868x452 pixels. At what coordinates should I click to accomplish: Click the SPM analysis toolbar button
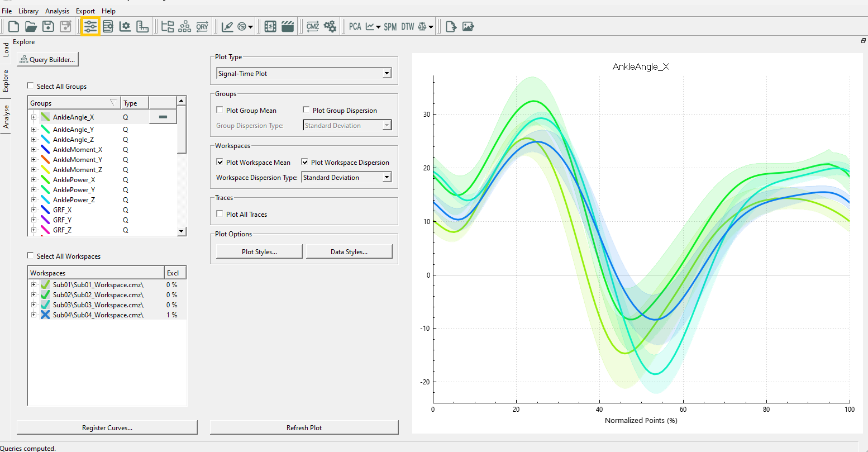coord(390,26)
